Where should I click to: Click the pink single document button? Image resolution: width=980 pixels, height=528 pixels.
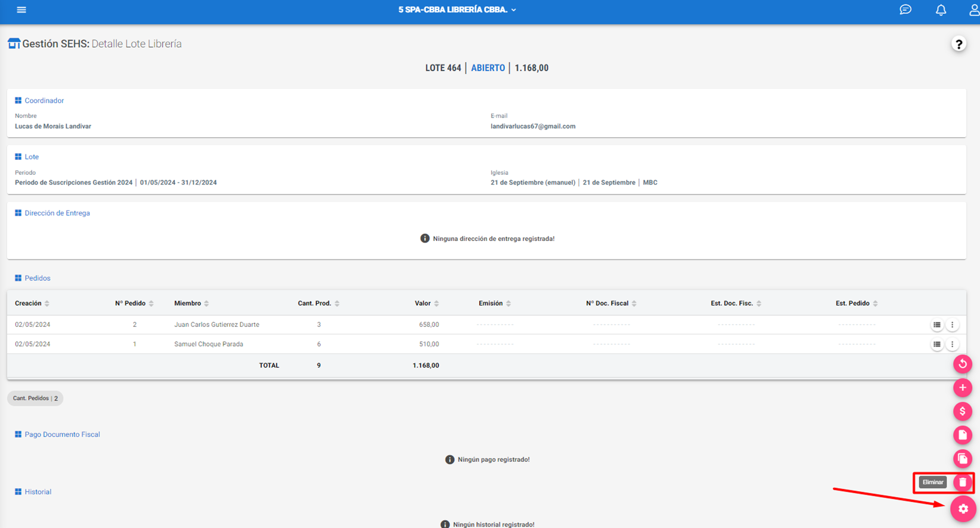point(962,435)
